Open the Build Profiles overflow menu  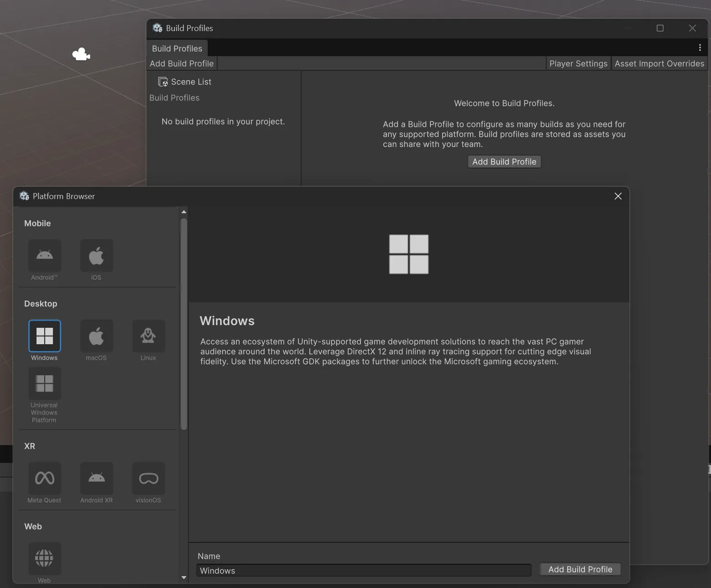[x=700, y=47]
